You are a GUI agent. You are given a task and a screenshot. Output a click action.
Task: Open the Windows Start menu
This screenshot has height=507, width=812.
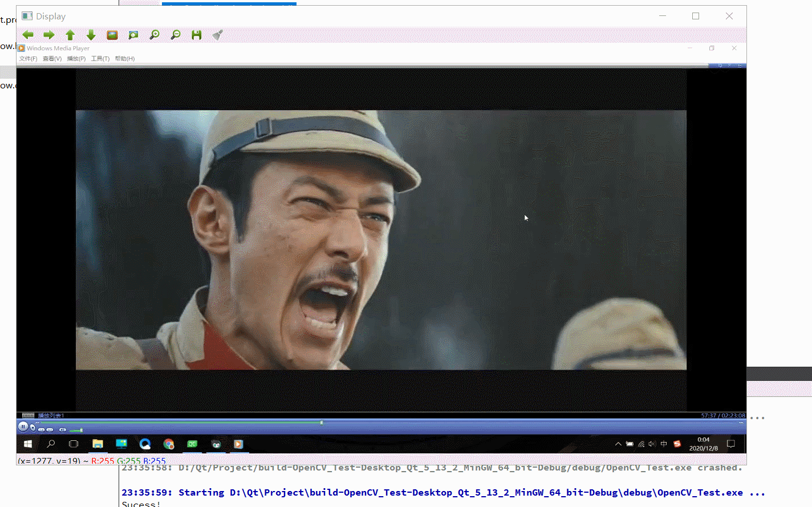pos(28,444)
